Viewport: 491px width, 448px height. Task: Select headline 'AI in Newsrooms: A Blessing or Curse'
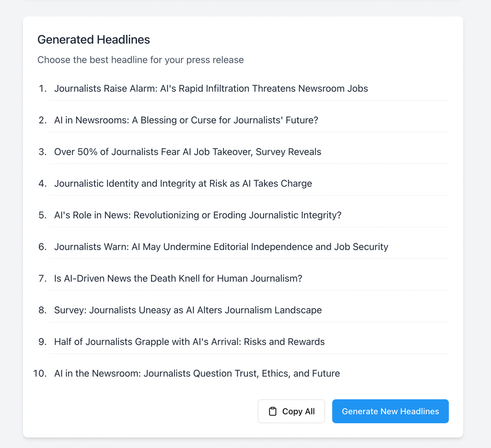point(186,120)
